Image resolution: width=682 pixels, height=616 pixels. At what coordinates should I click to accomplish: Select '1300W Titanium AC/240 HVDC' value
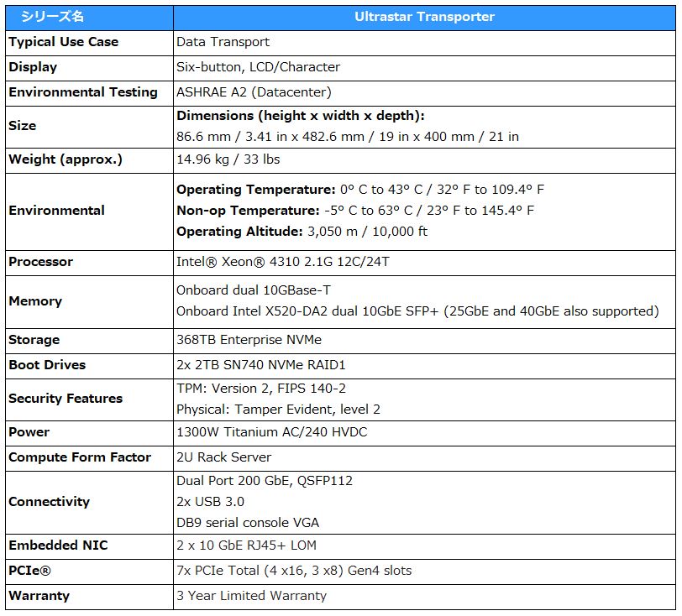click(272, 432)
